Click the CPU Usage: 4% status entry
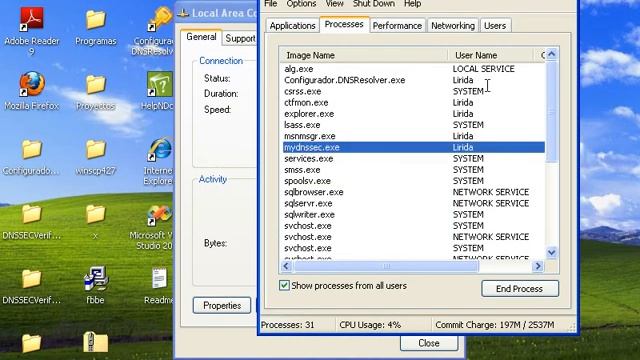 (383, 325)
